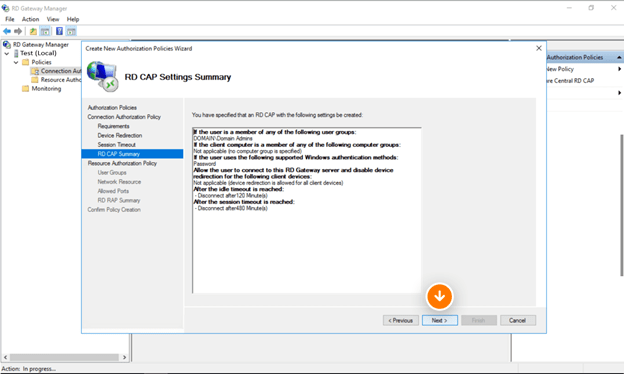
Task: Select Requirements wizard step
Action: pos(113,126)
